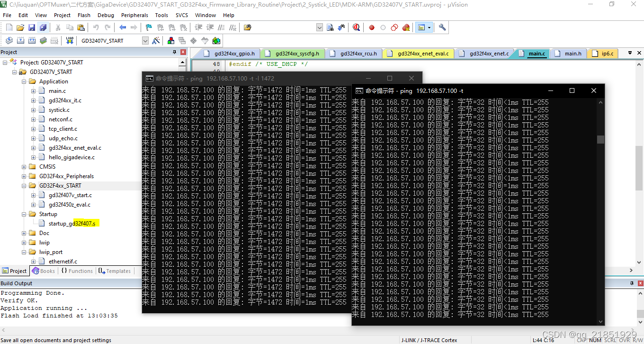Viewport: 644px width, 344px height.
Task: Select tcp_client.c in the project tree
Action: pos(63,129)
